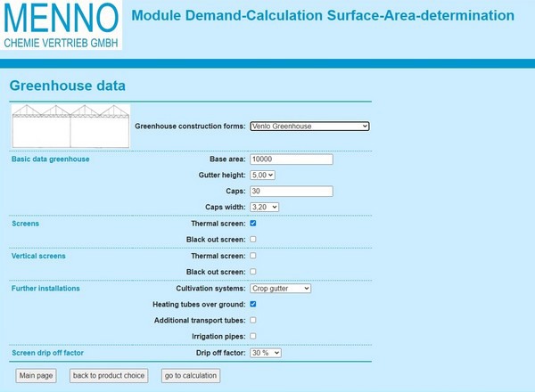Enable Additional transport tubes checkbox
The height and width of the screenshot is (392, 535).
253,320
